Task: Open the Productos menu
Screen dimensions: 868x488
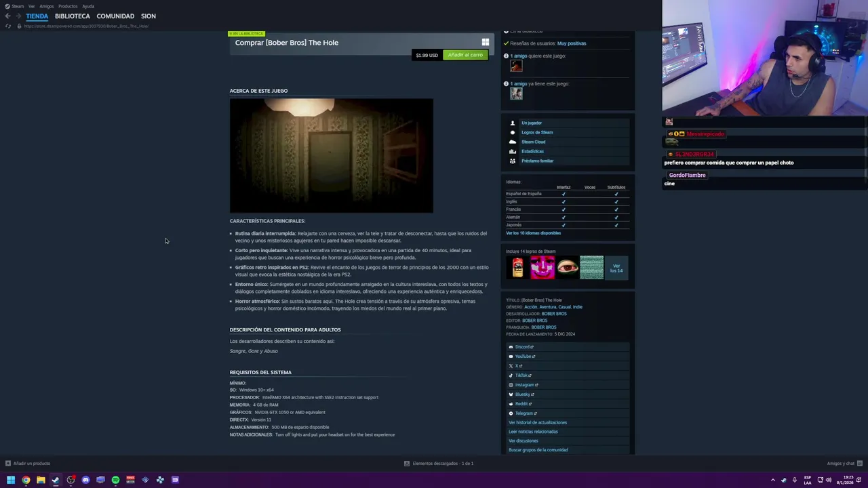Action: tap(68, 6)
